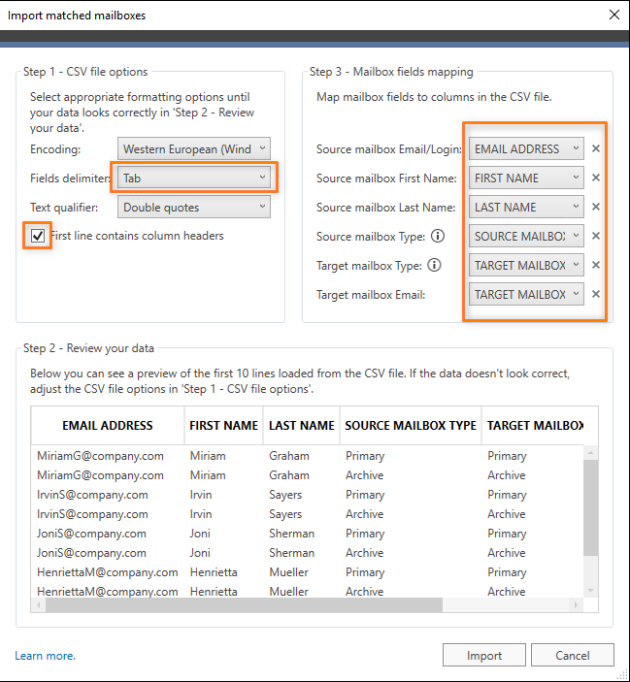This screenshot has width=630, height=682.
Task: Click 'Graham' cell in Miriam's Archive row
Action: [x=289, y=475]
